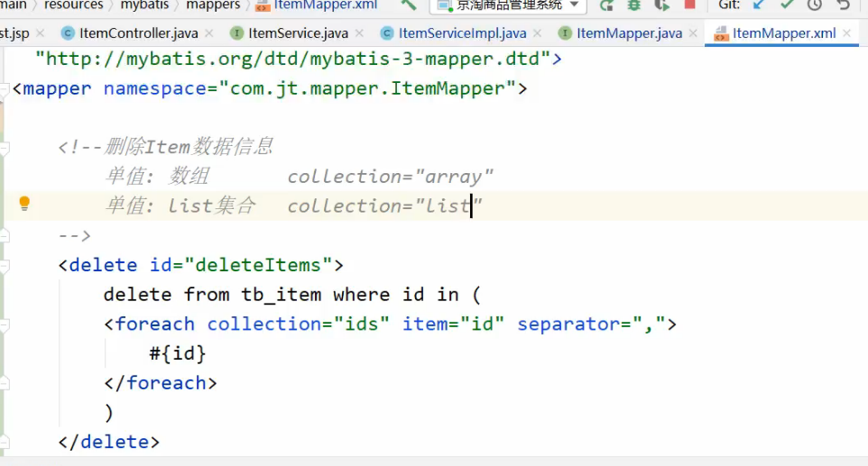Click the resources breadcrumb

click(74, 5)
